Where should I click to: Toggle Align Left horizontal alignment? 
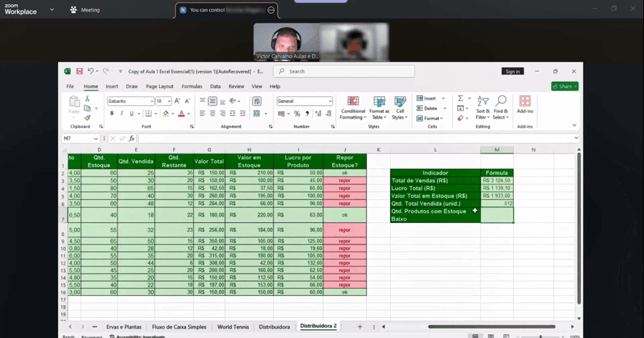pos(203,114)
